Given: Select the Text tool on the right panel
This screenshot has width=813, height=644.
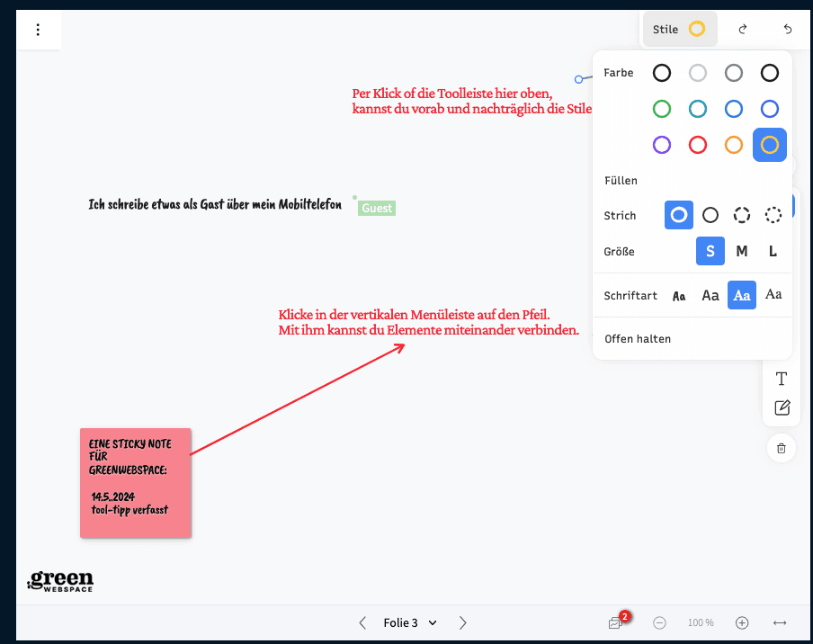Looking at the screenshot, I should tap(781, 379).
